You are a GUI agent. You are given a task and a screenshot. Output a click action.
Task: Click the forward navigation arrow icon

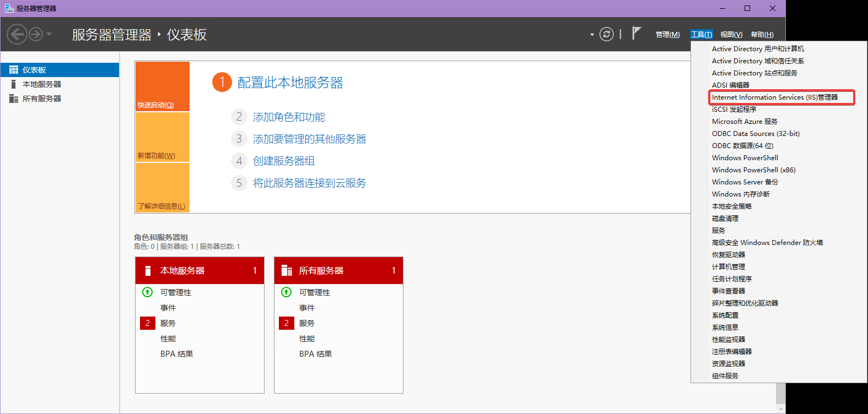36,34
